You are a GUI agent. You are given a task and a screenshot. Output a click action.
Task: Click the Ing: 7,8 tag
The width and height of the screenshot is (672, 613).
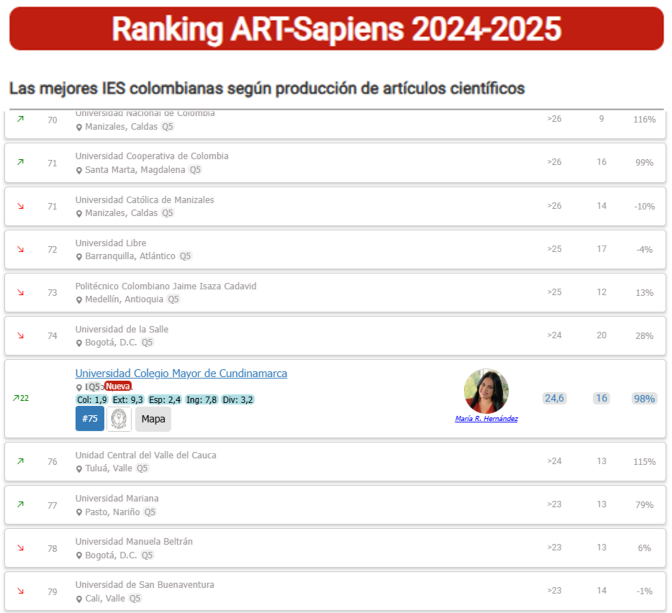(x=201, y=400)
